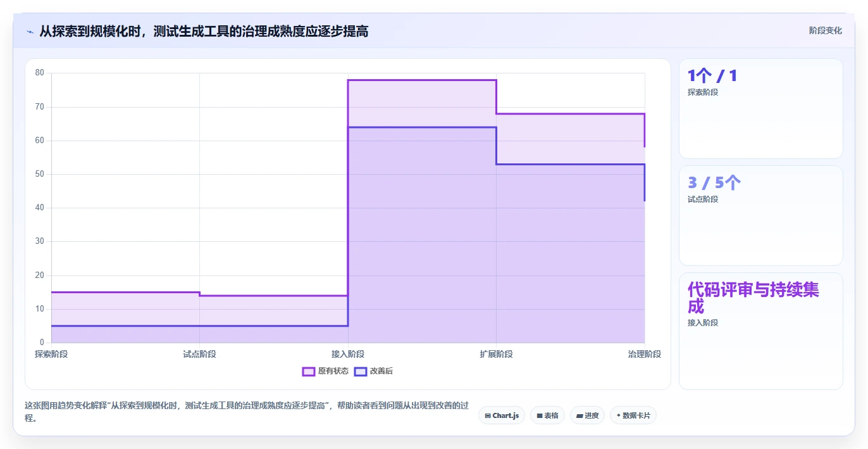Click the 扩展阶段 x-axis label
Viewport: 868px width, 449px height.
tap(496, 354)
